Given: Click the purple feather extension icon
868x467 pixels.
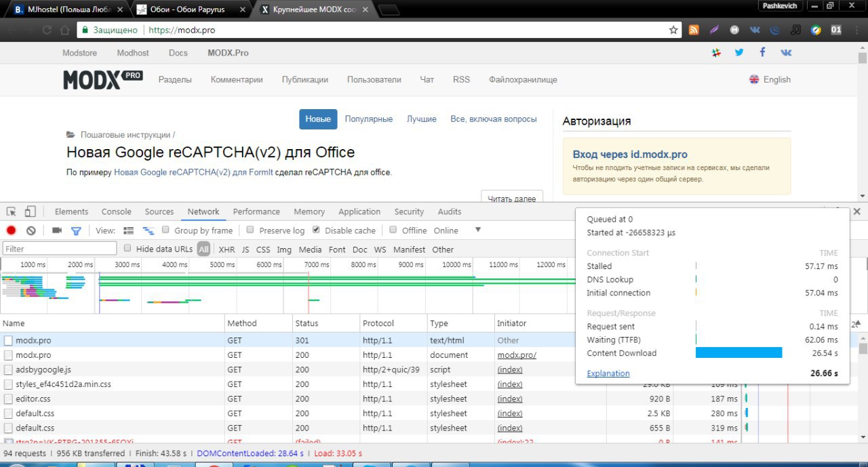Looking at the screenshot, I should point(714,30).
